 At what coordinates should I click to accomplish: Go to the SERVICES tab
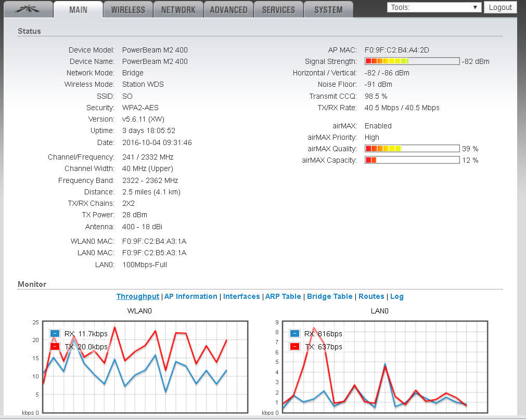(278, 9)
